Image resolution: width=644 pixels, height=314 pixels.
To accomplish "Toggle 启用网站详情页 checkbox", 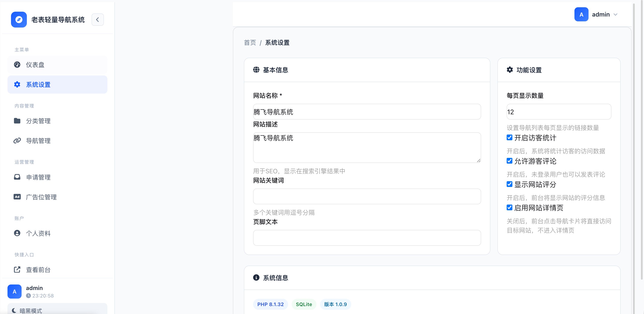I will (510, 207).
